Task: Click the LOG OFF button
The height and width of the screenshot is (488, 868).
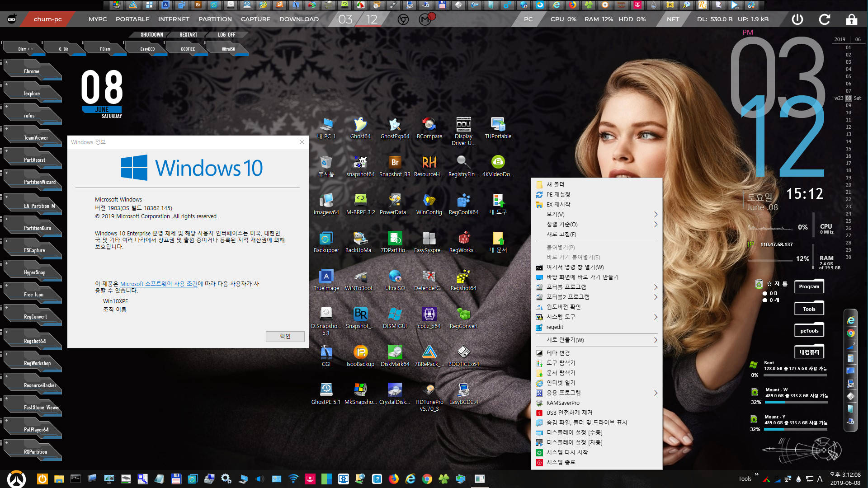Action: [226, 35]
